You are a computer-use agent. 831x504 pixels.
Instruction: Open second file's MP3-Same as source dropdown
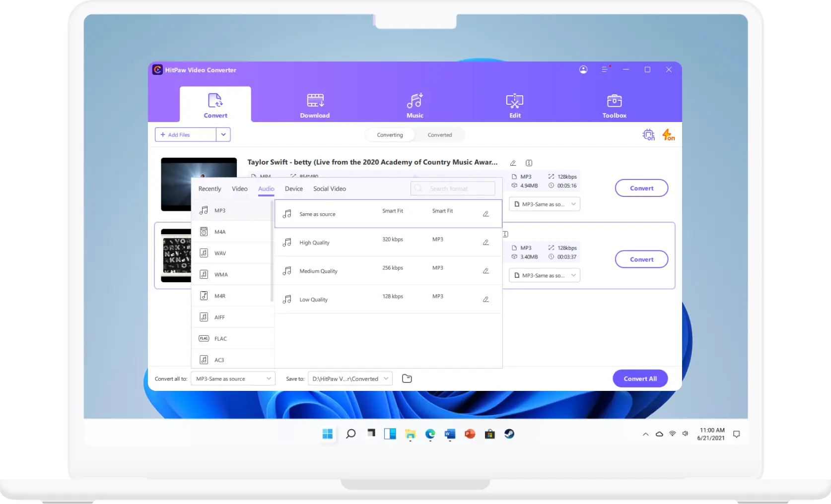coord(545,275)
